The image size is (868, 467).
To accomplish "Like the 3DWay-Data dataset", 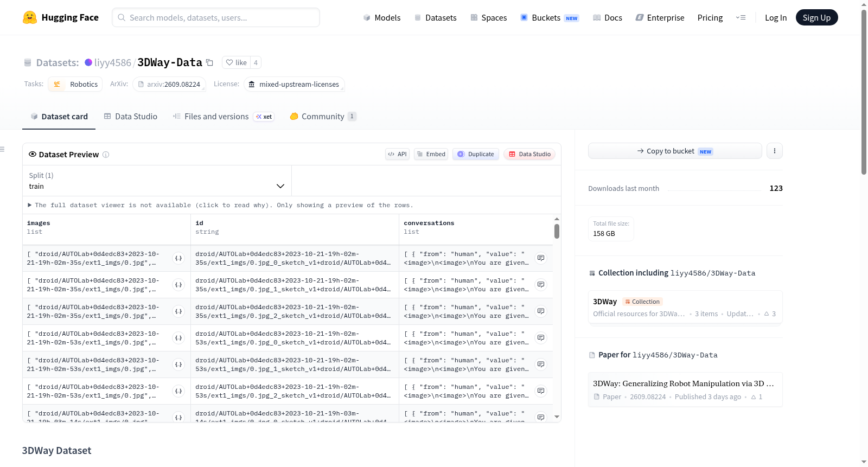I will 237,62.
